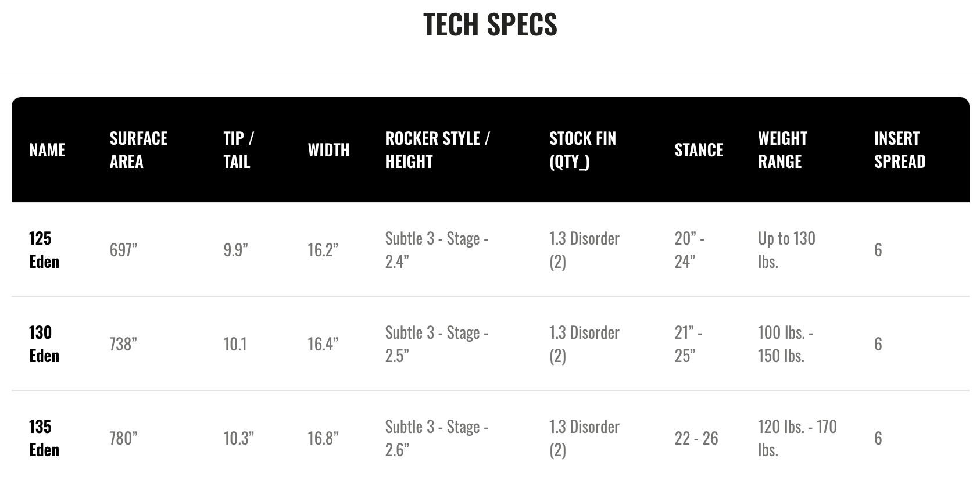Select the Subtle 3 - Stage - 2.5” cell
The width and height of the screenshot is (980, 480).
tap(437, 344)
